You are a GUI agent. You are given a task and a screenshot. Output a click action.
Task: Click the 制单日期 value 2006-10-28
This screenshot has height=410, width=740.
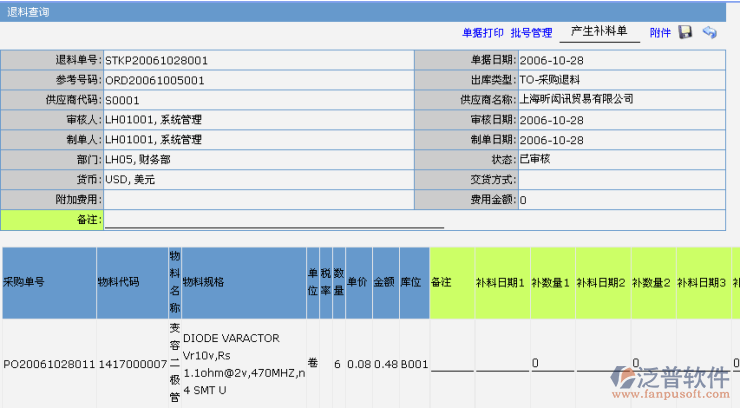tap(552, 140)
